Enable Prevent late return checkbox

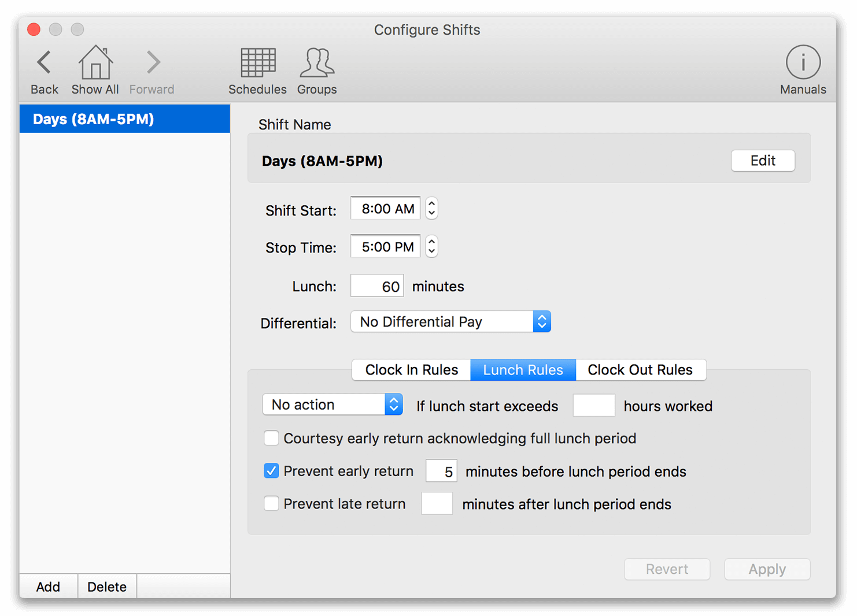(x=271, y=503)
